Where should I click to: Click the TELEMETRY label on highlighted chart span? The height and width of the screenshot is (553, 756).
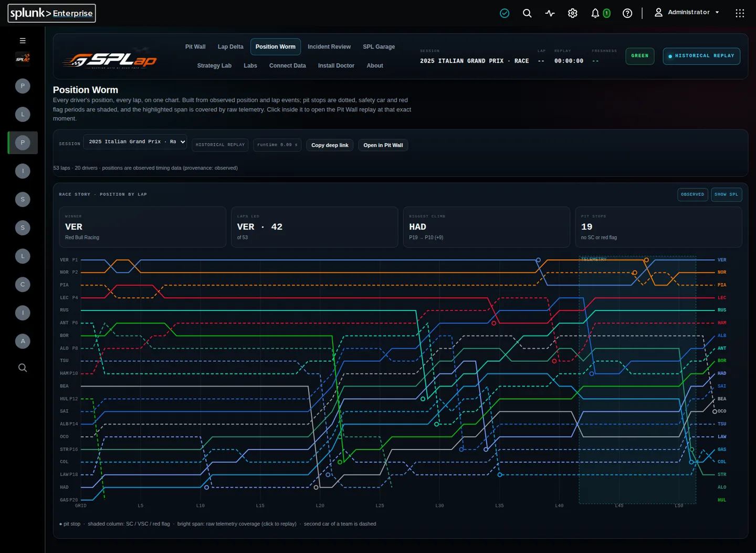tap(594, 259)
